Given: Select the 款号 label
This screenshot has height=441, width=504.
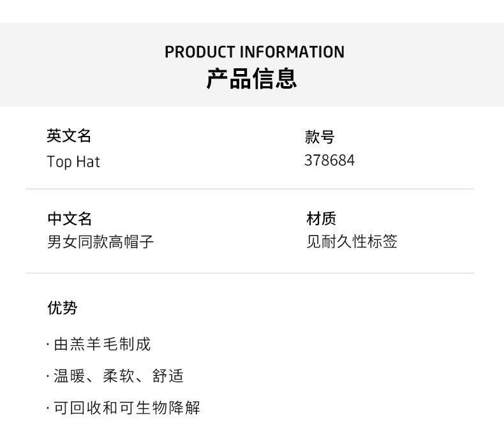Looking at the screenshot, I should click(320, 137).
